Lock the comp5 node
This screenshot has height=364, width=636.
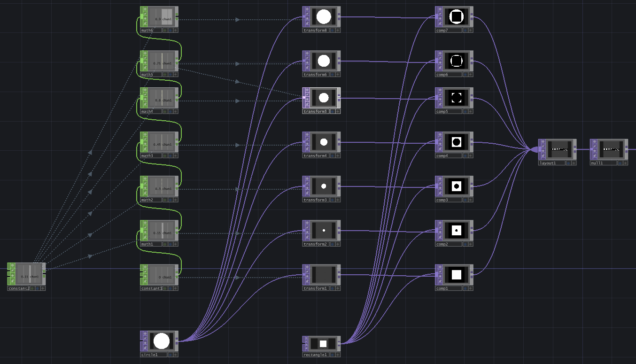[440, 104]
